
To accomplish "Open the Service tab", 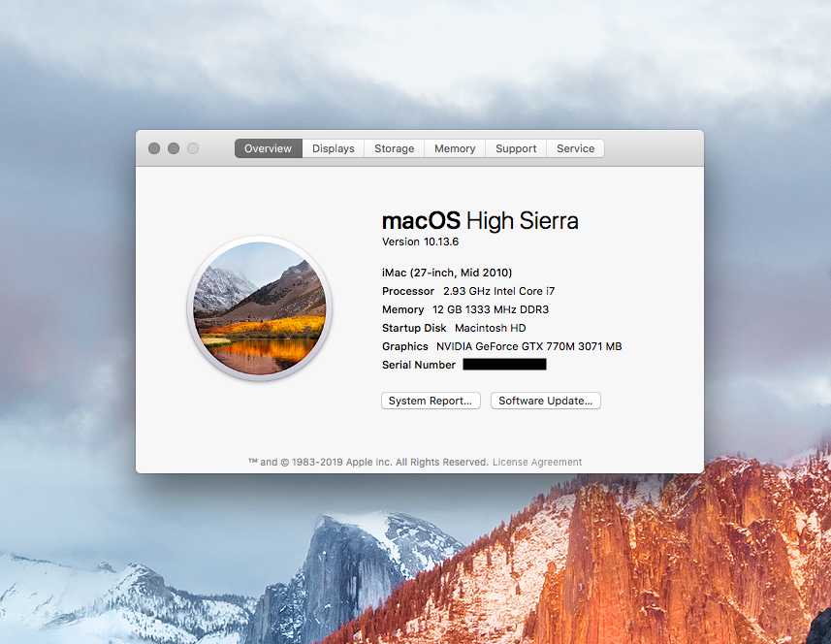I will pyautogui.click(x=576, y=148).
